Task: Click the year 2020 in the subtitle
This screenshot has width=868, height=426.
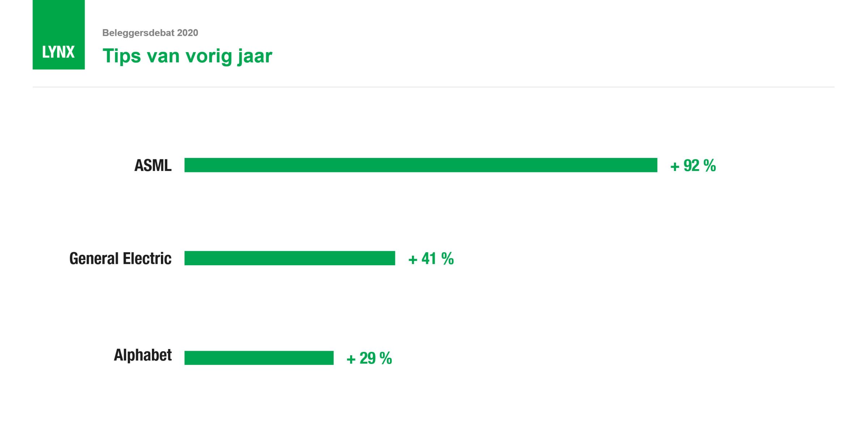Action: [187, 33]
